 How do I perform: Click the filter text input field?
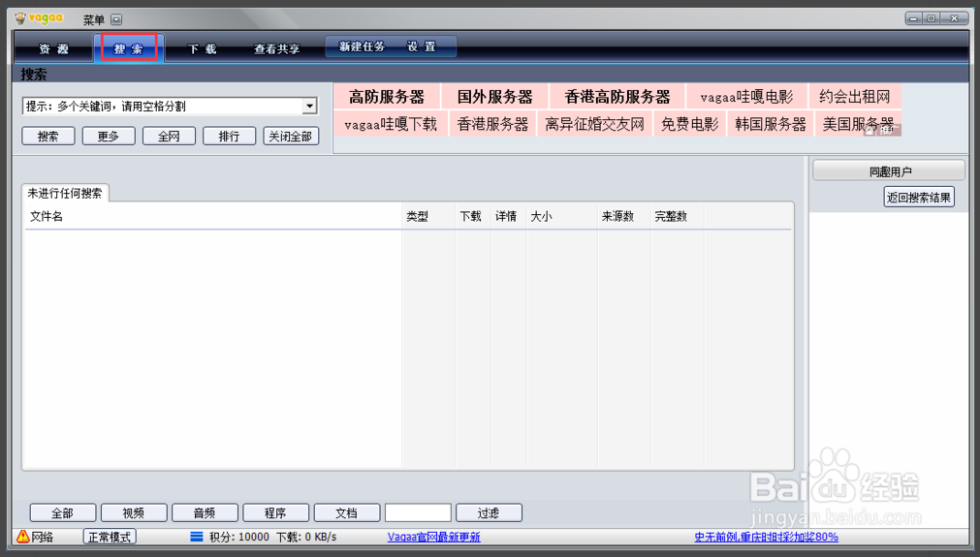point(418,513)
